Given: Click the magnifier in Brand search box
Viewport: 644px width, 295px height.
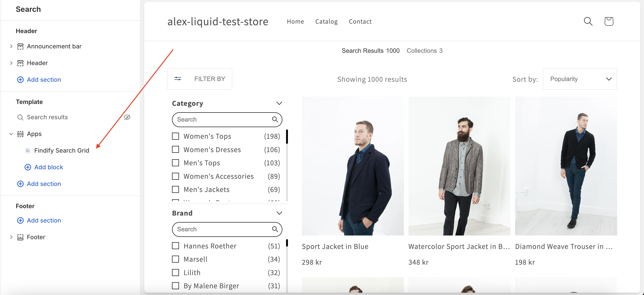Looking at the screenshot, I should [275, 229].
